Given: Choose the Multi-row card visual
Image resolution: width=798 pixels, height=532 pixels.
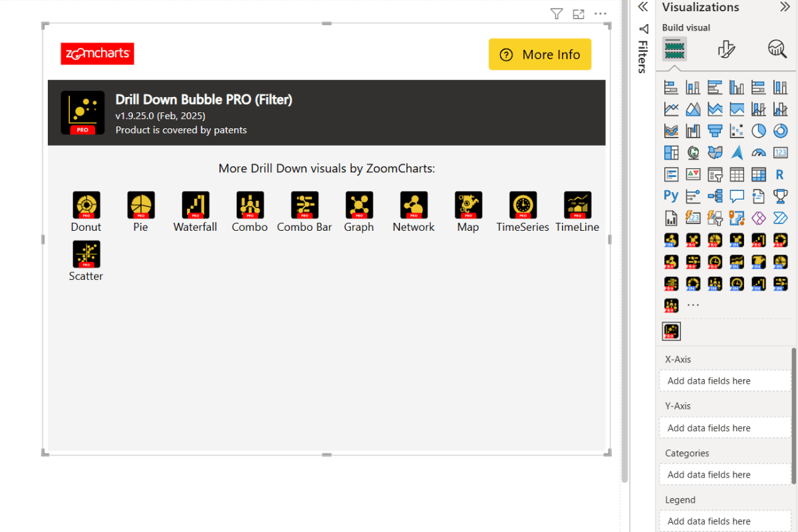Looking at the screenshot, I should pyautogui.click(x=672, y=175).
